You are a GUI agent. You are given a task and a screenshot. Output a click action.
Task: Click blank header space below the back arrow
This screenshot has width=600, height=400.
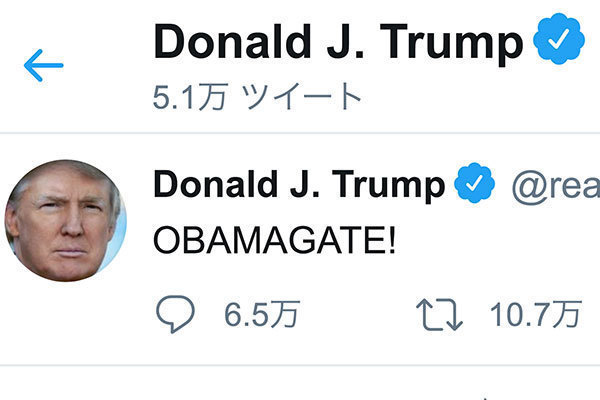tap(43, 108)
